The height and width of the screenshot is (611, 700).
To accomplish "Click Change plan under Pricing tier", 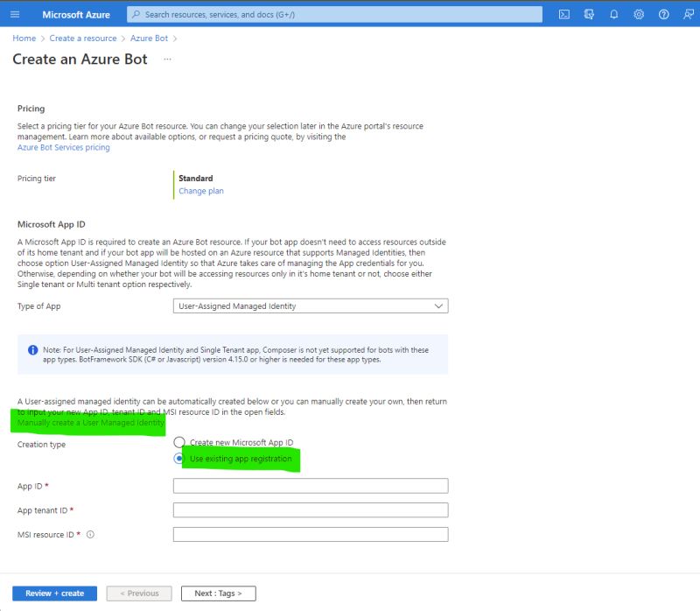I will coord(199,189).
